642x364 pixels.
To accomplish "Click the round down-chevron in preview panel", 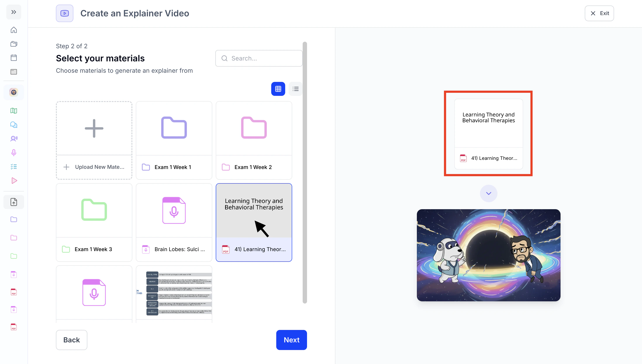I will [x=488, y=193].
